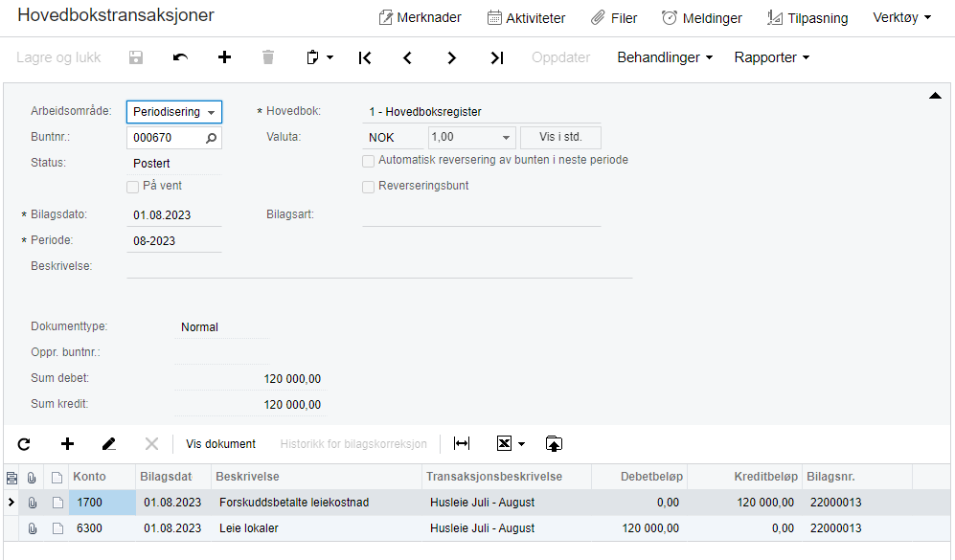Viewport: 955px width, 560px height.
Task: Click the Bilagsdato field 01.08.2023
Action: (174, 214)
